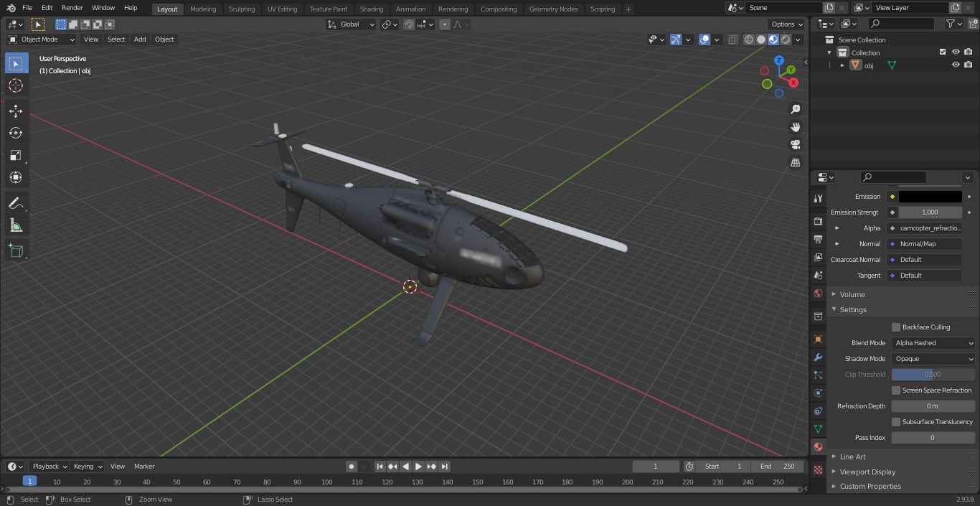Click the Z axis navigation gizmo
Viewport: 980px width, 506px height.
[x=779, y=61]
